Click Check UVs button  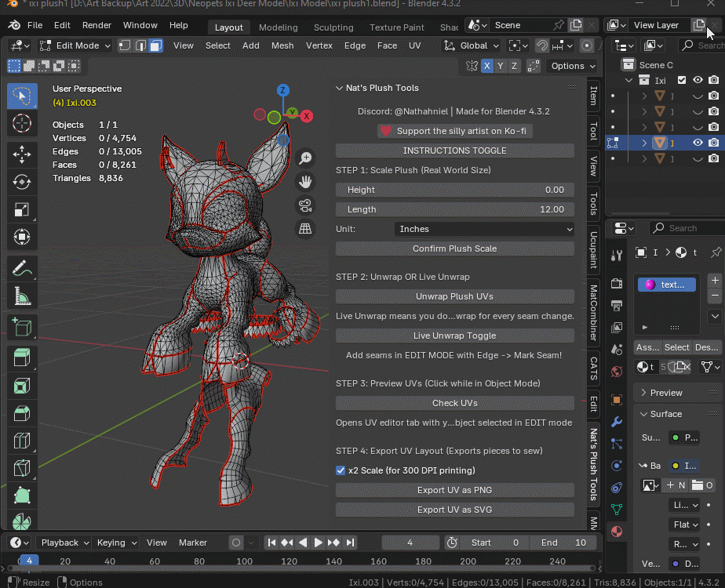[455, 403]
